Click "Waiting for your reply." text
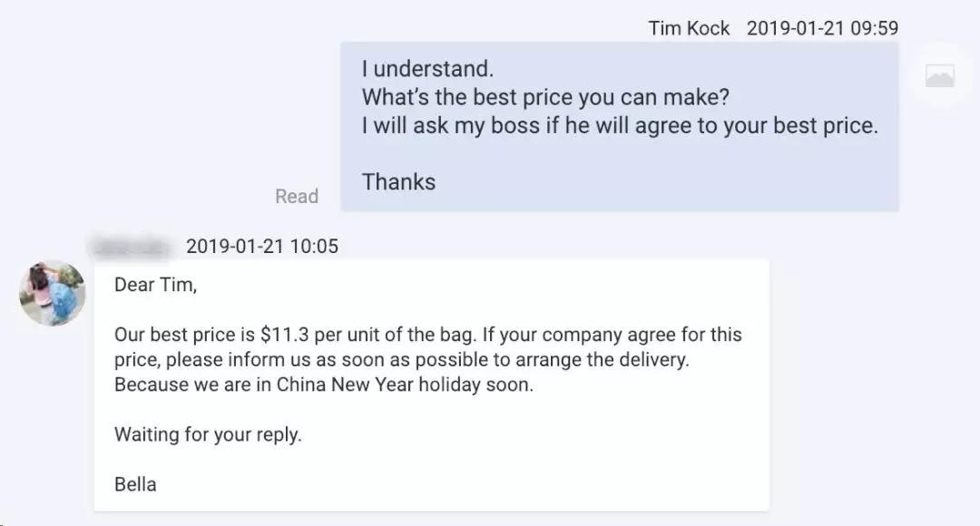This screenshot has height=526, width=980. tap(208, 434)
